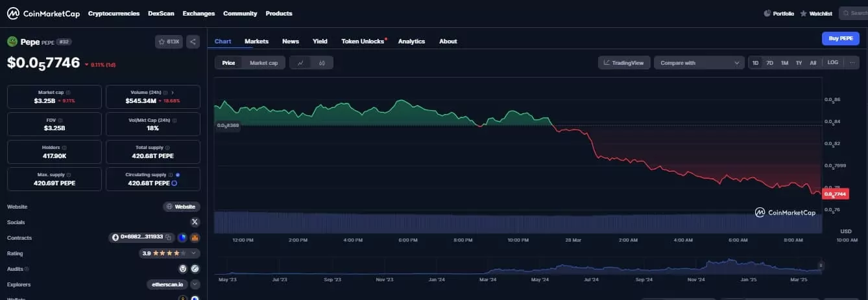Screen dimensions: 868x300
Task: Open DexScan menu
Action: click(161, 13)
